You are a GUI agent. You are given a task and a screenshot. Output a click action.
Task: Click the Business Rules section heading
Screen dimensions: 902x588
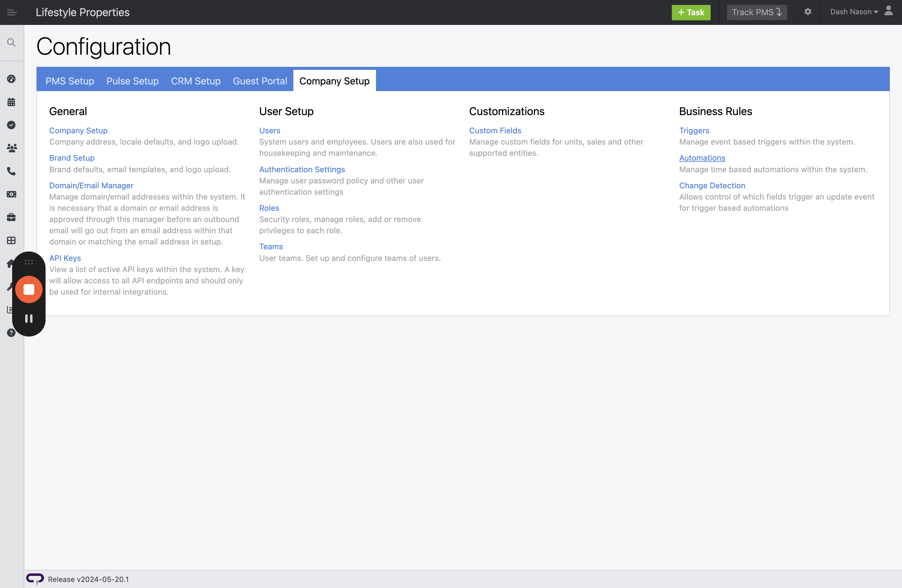[x=716, y=111]
